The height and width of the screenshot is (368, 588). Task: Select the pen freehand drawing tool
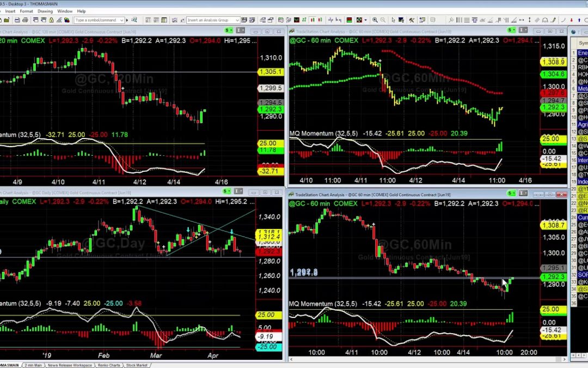(x=553, y=20)
